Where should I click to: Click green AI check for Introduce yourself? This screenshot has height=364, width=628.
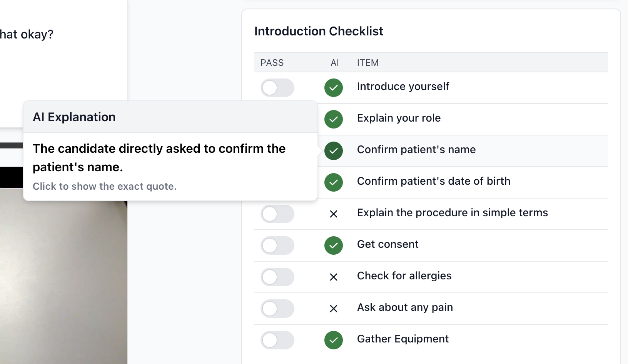point(334,88)
